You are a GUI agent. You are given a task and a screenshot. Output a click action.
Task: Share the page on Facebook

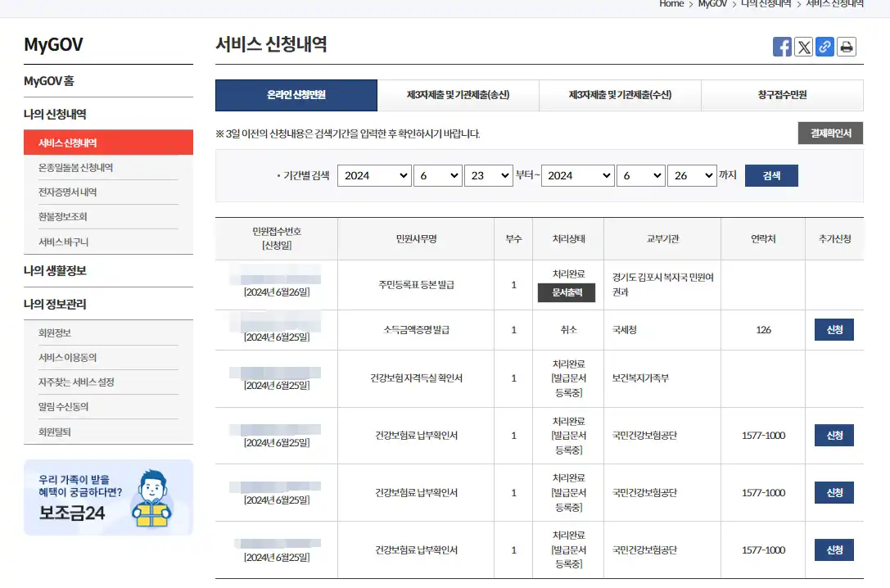coord(782,47)
